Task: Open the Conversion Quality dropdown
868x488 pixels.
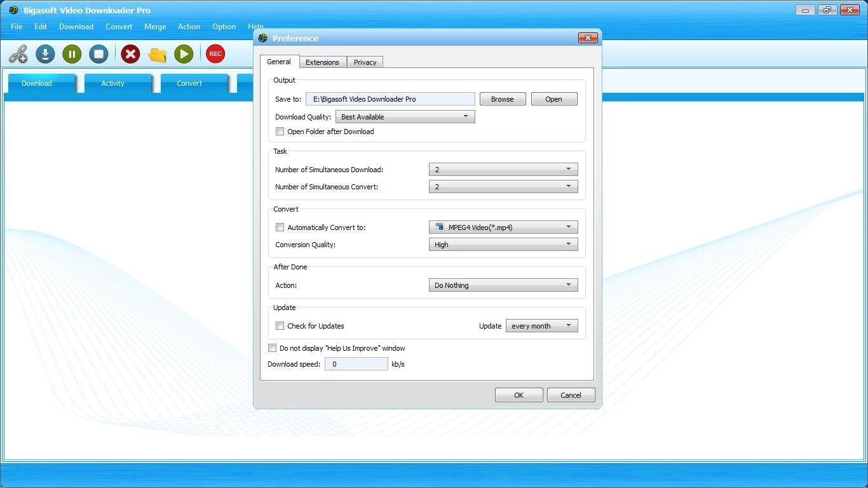Action: pos(503,245)
